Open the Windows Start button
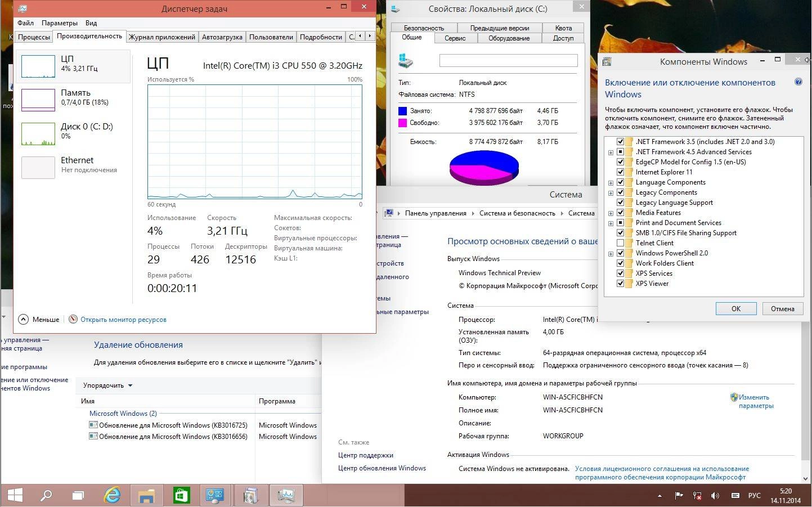Screen dimensions: 812x507 pos(15,495)
